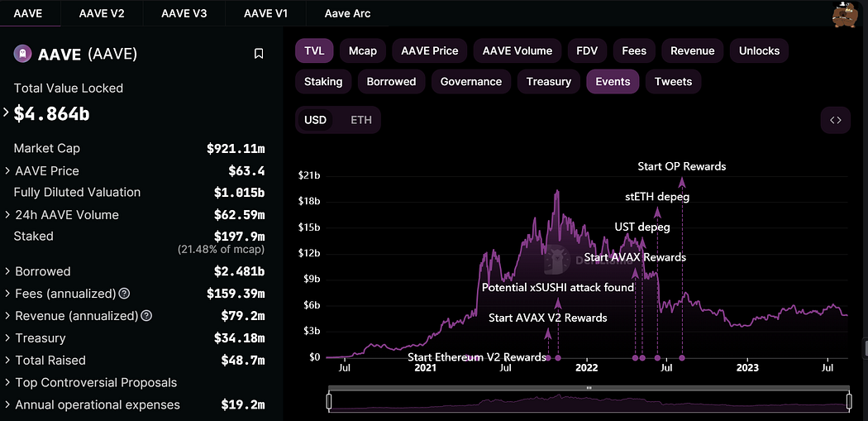Viewport: 868px width, 421px height.
Task: Click the embed chart code icon
Action: (835, 120)
